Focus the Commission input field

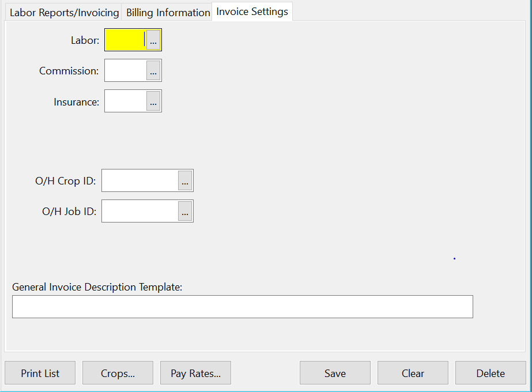(x=125, y=71)
